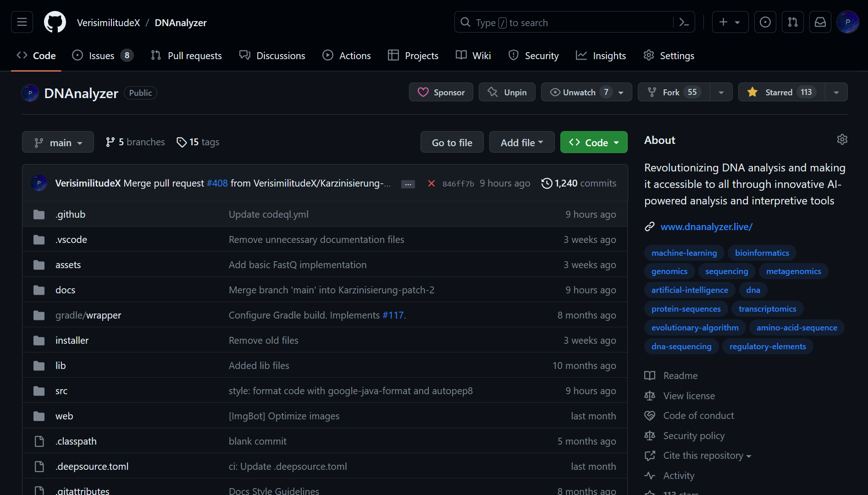Image resolution: width=868 pixels, height=495 pixels.
Task: Open the repository Settings tab
Action: click(669, 55)
